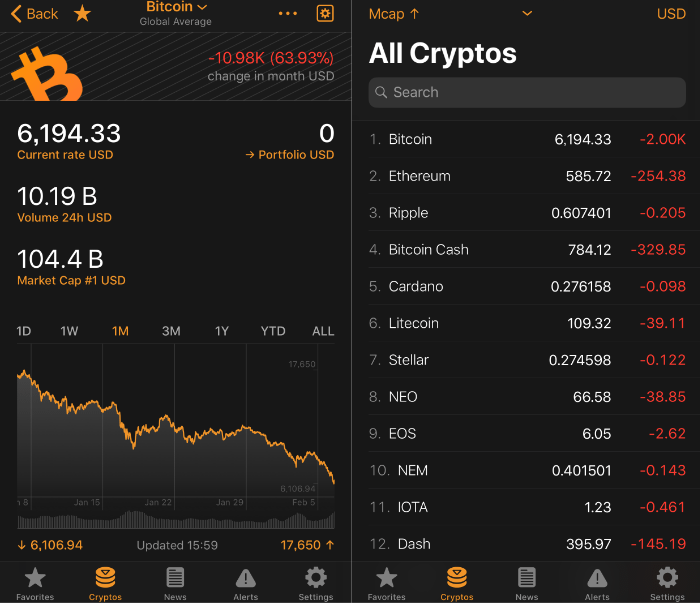The width and height of the screenshot is (700, 604).
Task: Open Settings in right bottom bar
Action: (667, 583)
